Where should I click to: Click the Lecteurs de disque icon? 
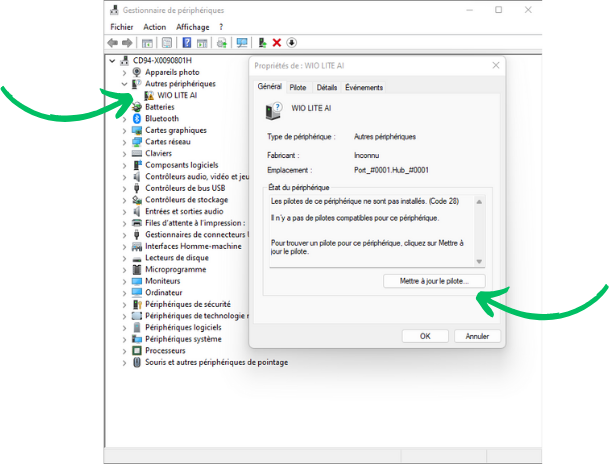click(137, 259)
